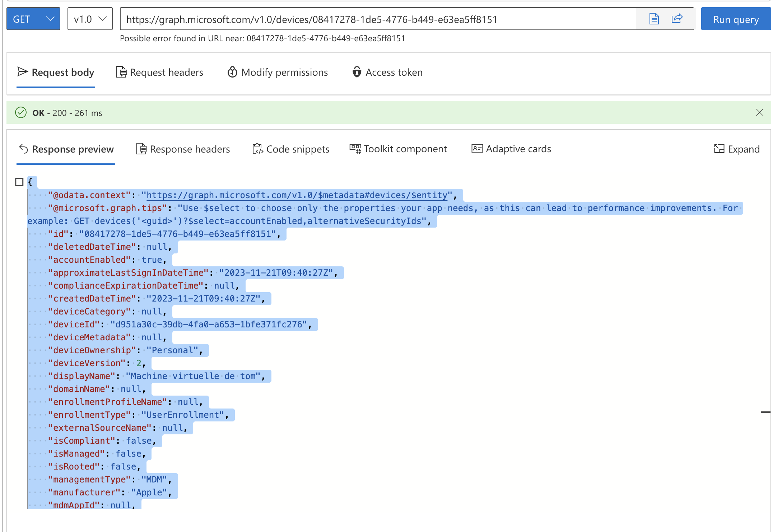The image size is (782, 532).
Task: Click the Toolkit component icon
Action: click(x=354, y=149)
